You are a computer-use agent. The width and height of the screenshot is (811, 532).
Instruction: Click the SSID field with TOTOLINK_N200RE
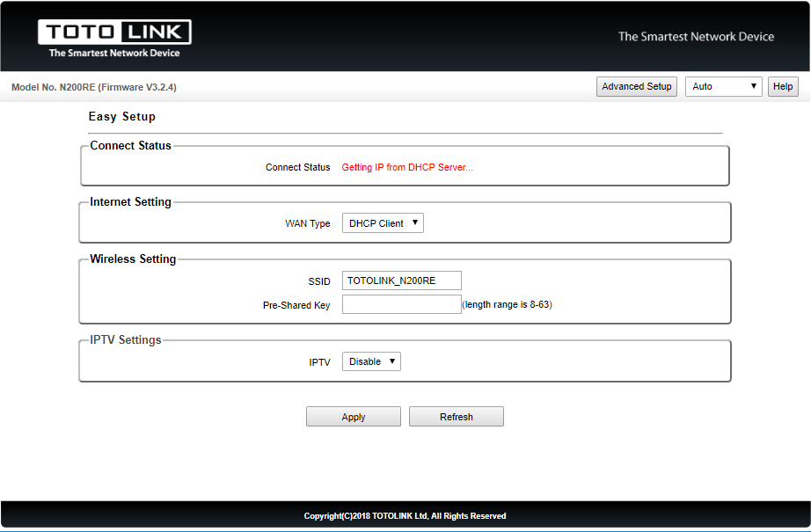pos(401,281)
